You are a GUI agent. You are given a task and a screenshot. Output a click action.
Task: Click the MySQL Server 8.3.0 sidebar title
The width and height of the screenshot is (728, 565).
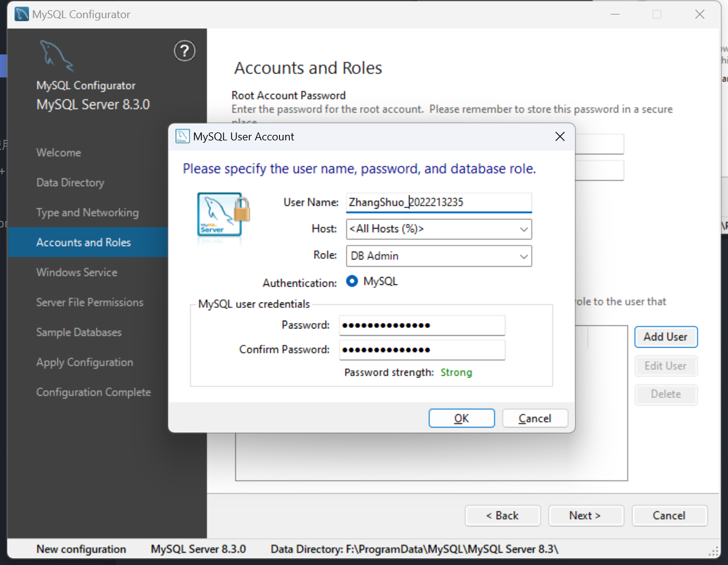[93, 105]
